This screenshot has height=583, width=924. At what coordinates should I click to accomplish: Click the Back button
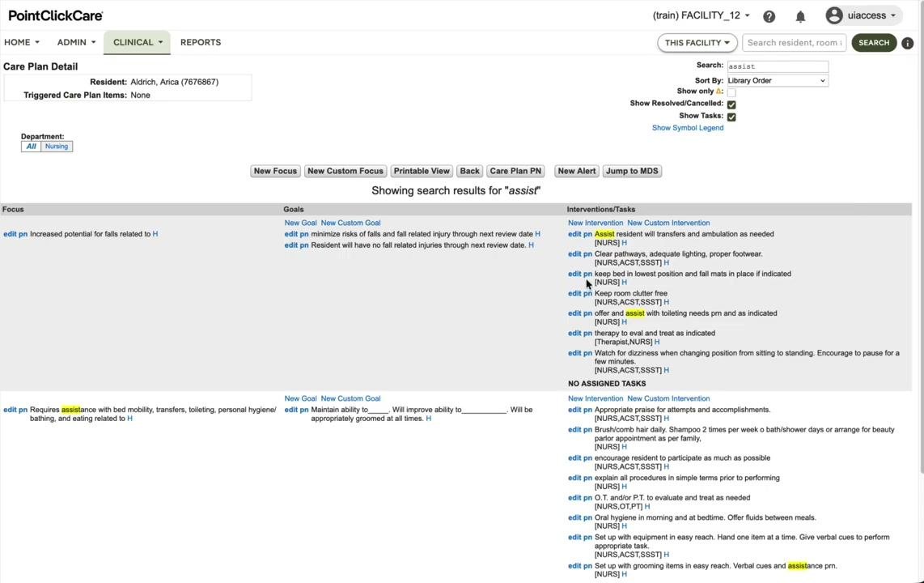(x=469, y=171)
